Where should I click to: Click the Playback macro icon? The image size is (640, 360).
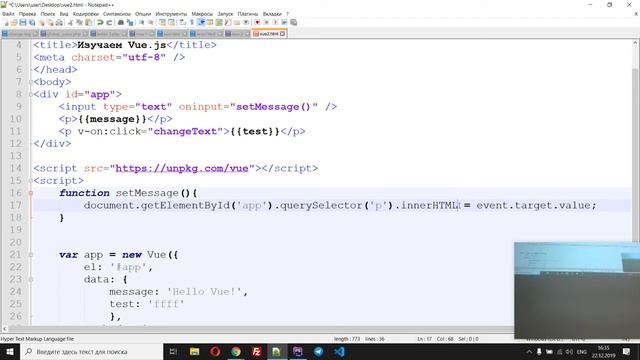275,22
